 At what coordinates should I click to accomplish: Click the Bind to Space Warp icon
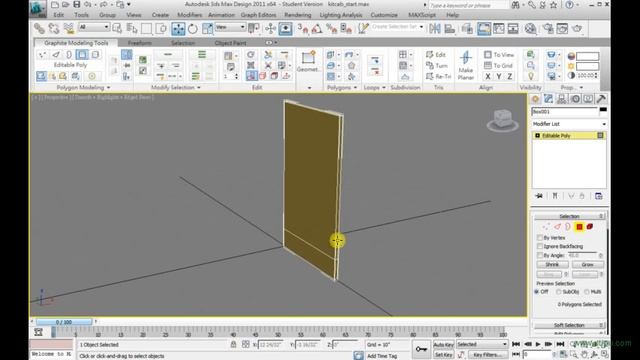point(69,28)
